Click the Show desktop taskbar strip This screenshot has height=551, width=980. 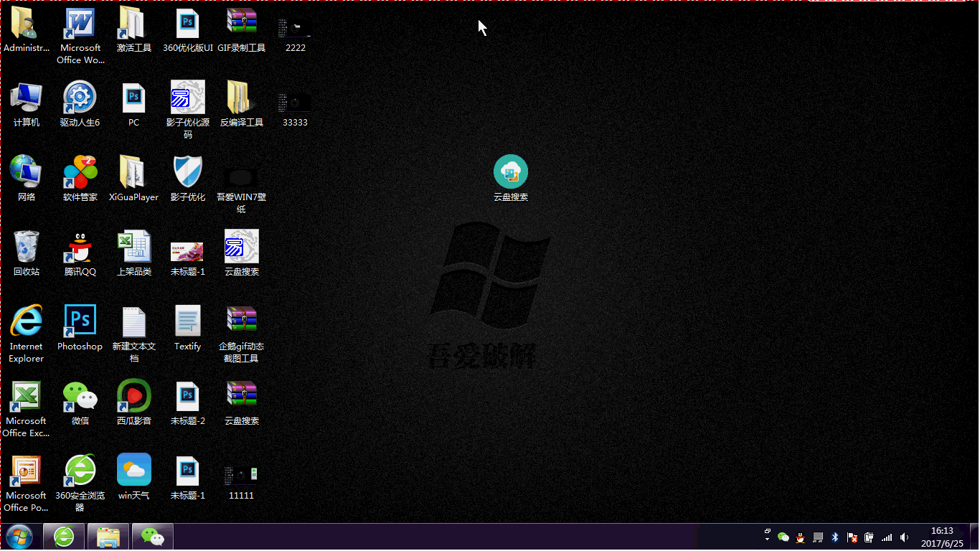[974, 537]
